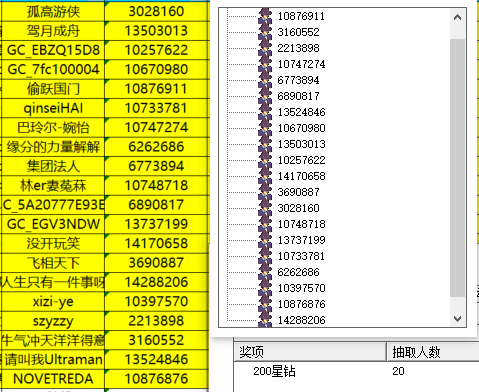Select spreadsheet cell 偷跃国门

53,89
